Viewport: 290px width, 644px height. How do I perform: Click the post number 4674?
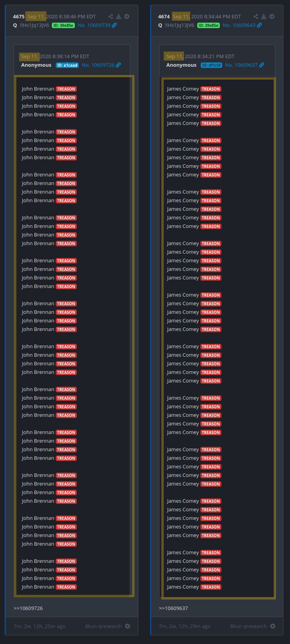[x=164, y=16]
